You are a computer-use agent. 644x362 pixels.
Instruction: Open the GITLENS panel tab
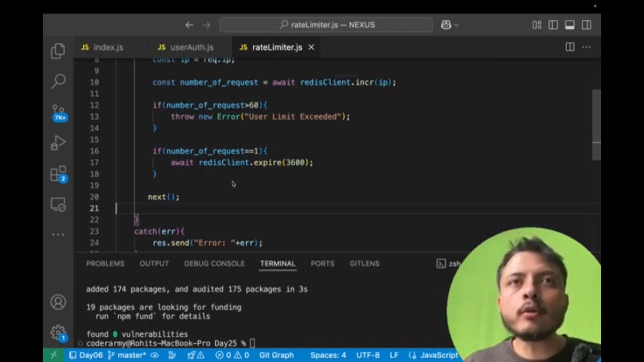click(x=364, y=263)
